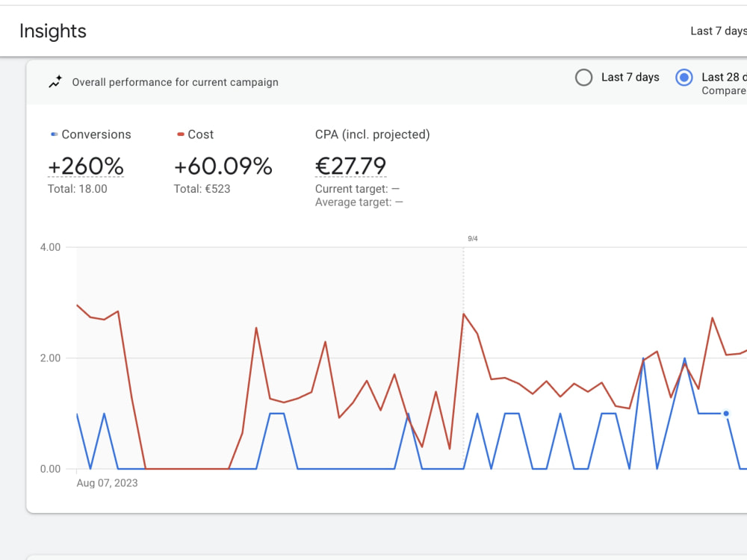The height and width of the screenshot is (560, 747).
Task: Click the Total: 18.00 conversions text
Action: click(x=78, y=189)
